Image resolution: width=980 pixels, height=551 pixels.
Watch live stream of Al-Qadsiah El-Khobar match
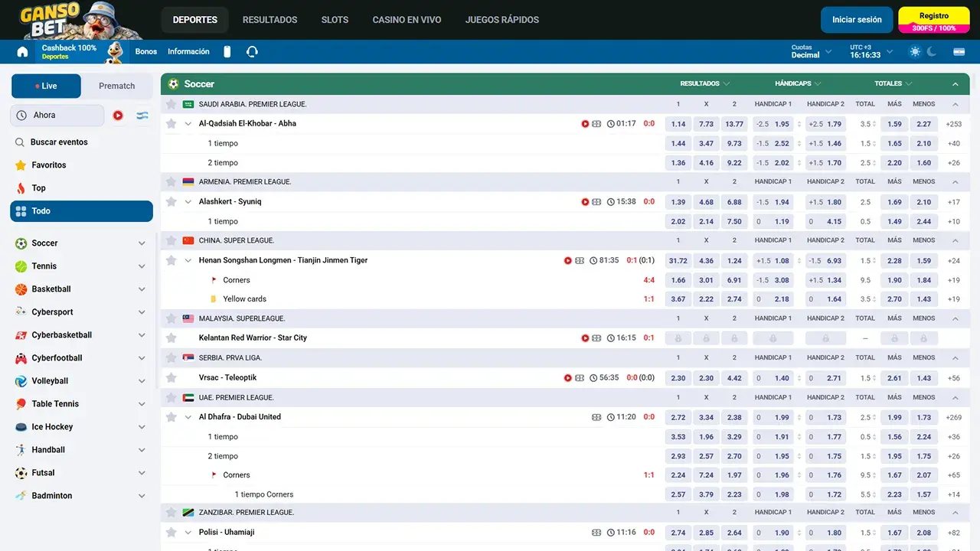coord(585,124)
